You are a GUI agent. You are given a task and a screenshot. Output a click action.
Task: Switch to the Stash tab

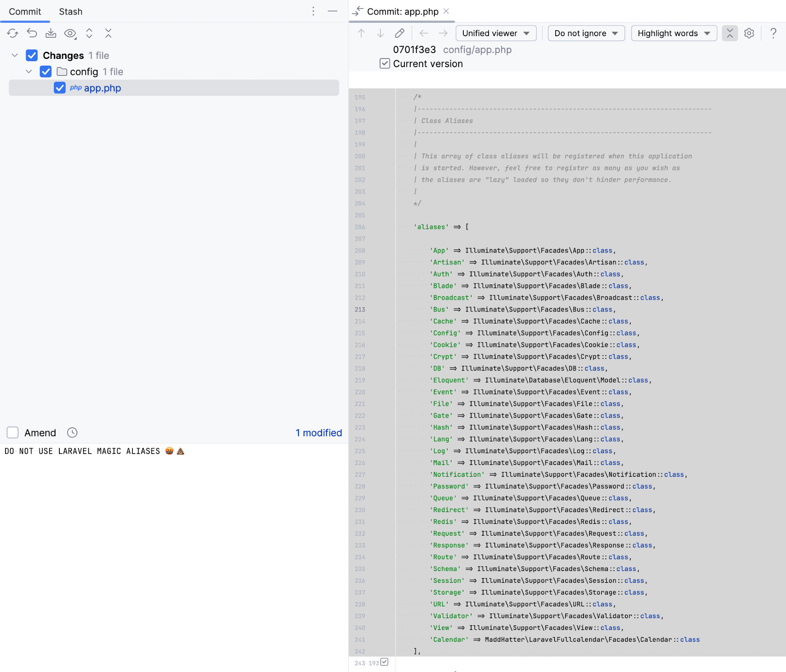point(71,11)
